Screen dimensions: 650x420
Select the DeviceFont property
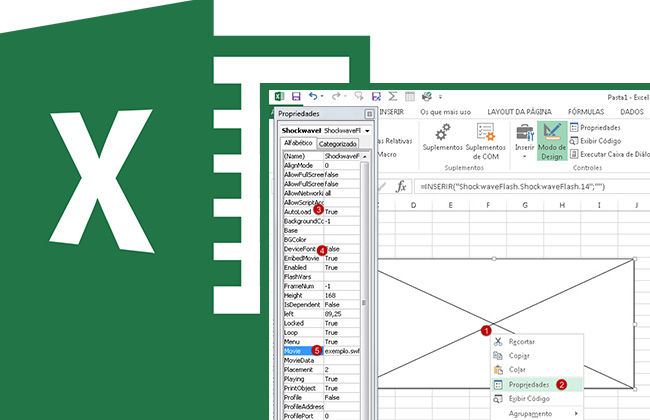tap(321, 249)
